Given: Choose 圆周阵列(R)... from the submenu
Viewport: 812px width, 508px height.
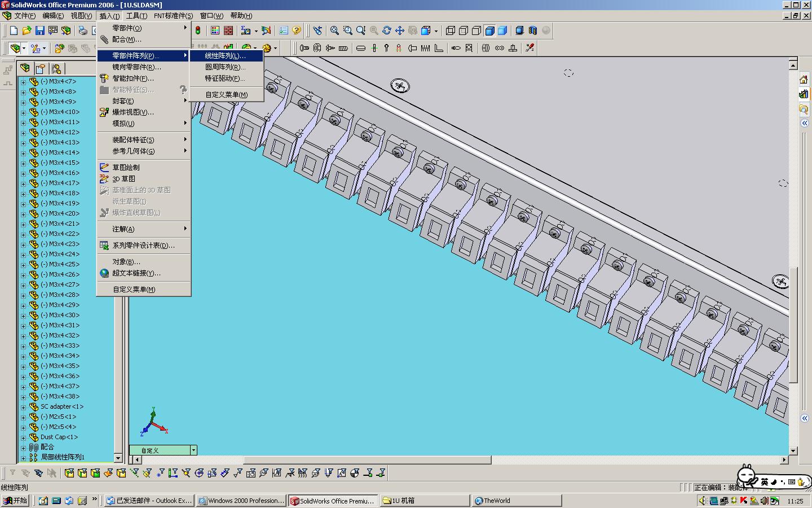Looking at the screenshot, I should (x=227, y=67).
